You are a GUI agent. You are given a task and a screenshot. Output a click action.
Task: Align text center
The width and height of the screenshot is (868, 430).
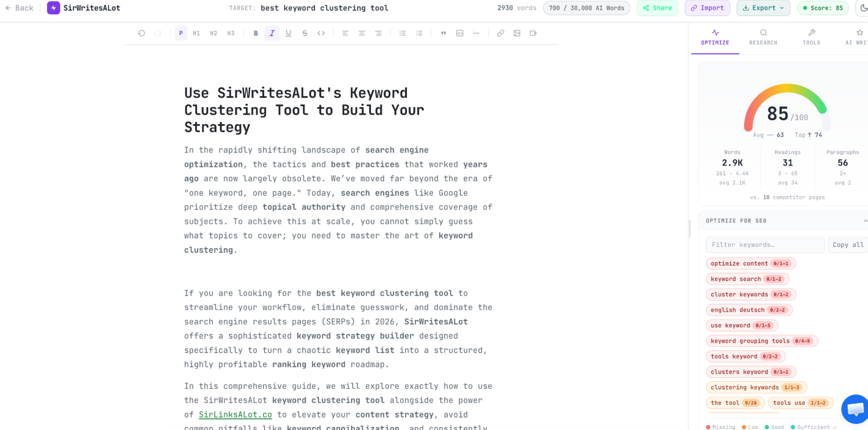pyautogui.click(x=362, y=33)
